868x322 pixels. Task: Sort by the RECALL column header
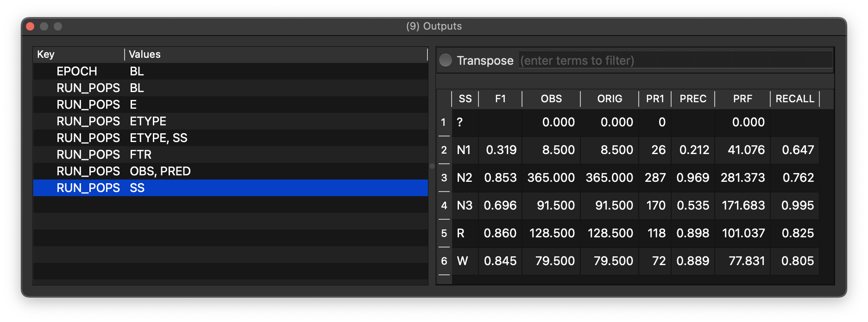pos(794,99)
